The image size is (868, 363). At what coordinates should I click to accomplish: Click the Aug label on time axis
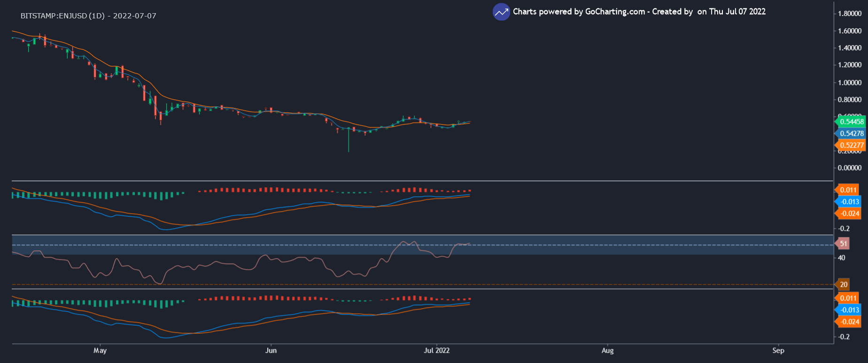point(608,350)
